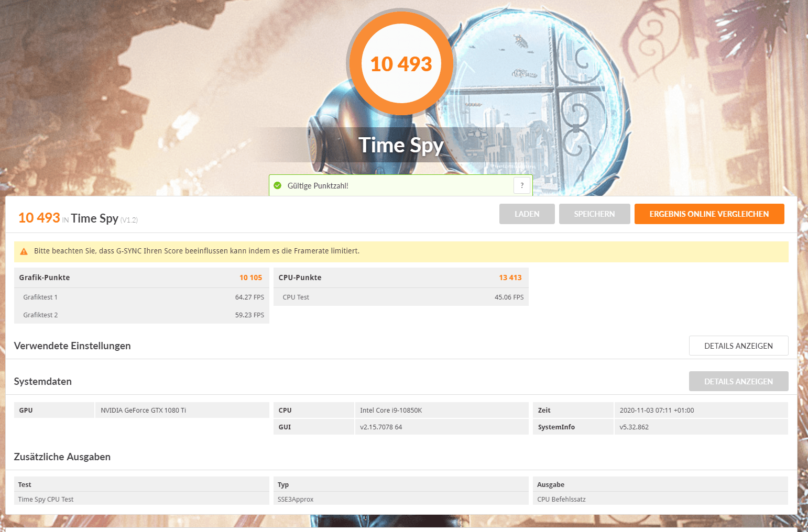Screen dimensions: 808x532
Task: Select the CPU-Punkte 13 413 value
Action: [x=510, y=278]
